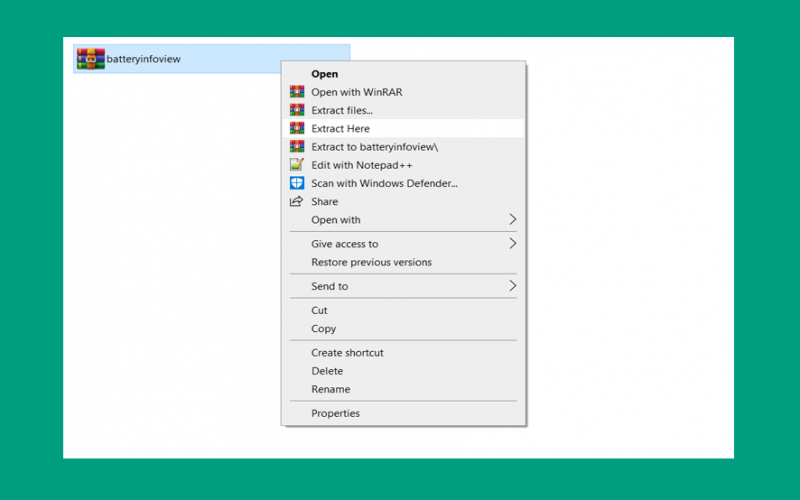The height and width of the screenshot is (500, 800).
Task: Select Extract to batteryinfoview\ entry
Action: 403,146
